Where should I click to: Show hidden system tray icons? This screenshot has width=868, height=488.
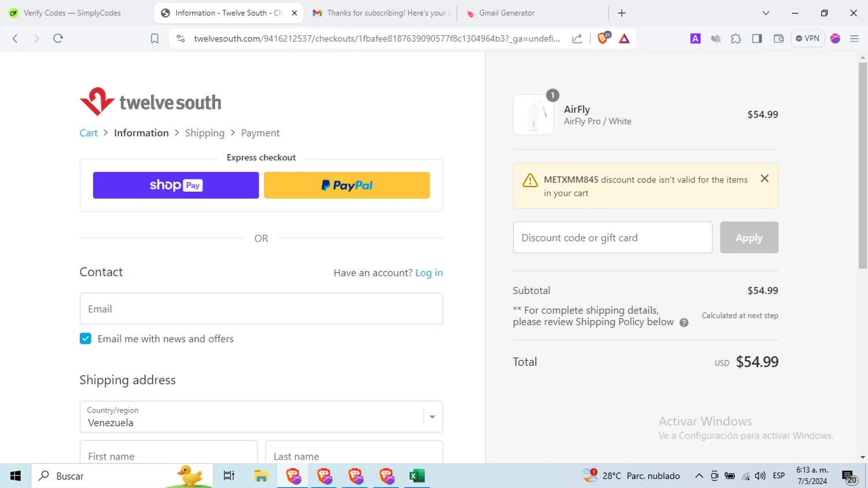click(x=699, y=476)
